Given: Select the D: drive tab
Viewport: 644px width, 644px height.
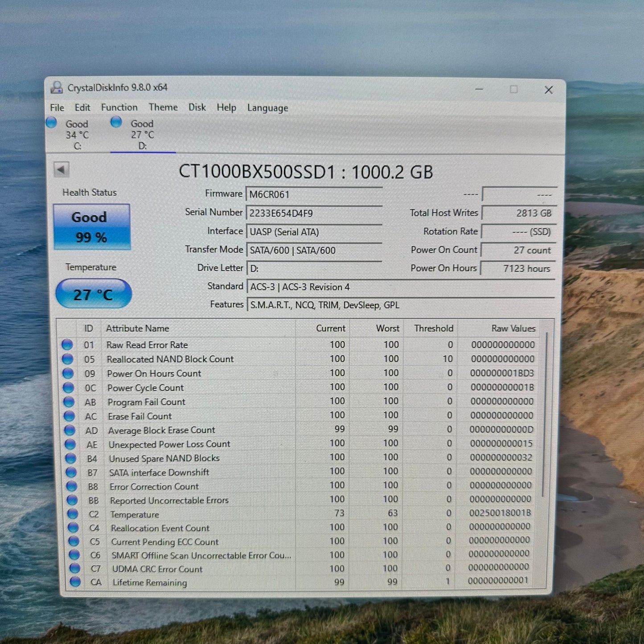Looking at the screenshot, I should click(143, 135).
